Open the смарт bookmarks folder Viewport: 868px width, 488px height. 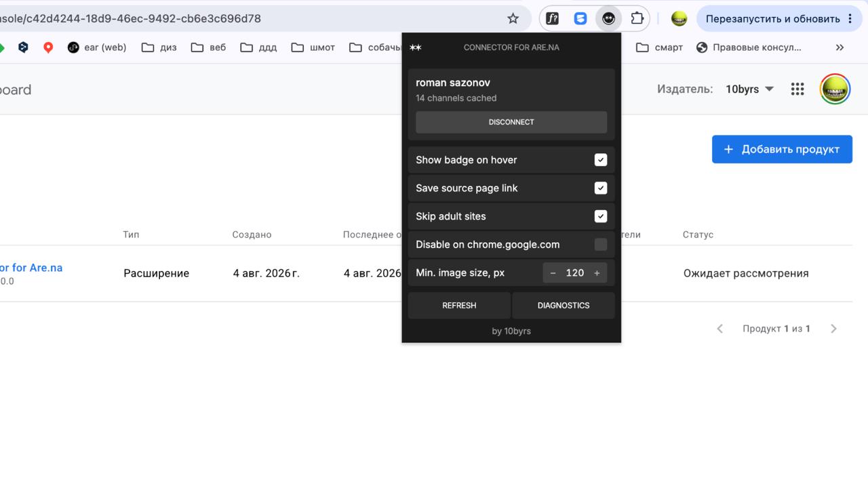(660, 47)
